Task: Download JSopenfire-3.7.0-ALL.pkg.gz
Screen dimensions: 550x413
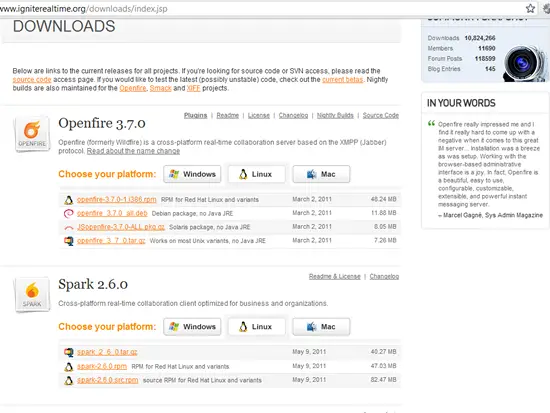Action: click(x=121, y=227)
